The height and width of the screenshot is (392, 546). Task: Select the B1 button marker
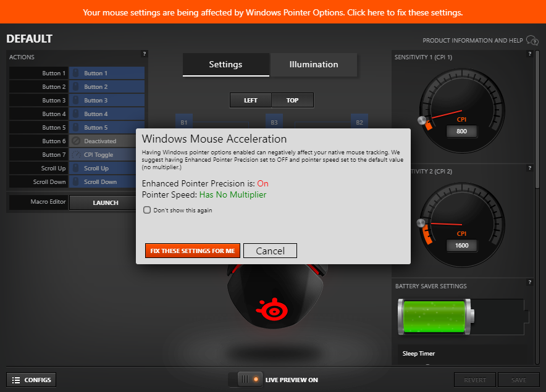point(184,122)
